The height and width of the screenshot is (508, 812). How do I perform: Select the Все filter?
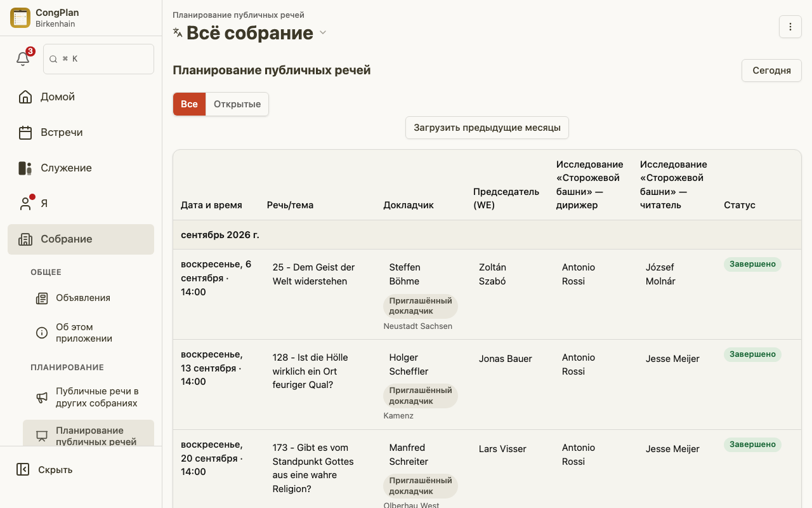tap(189, 104)
